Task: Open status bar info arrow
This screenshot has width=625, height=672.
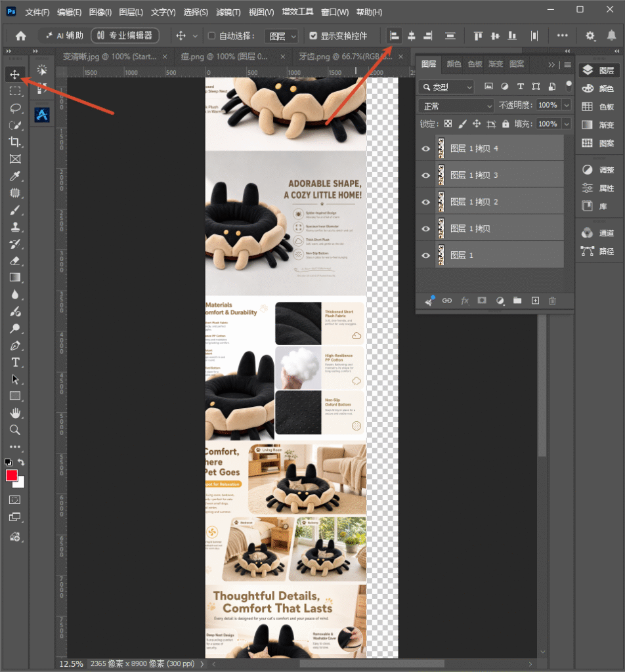Action: click(202, 663)
